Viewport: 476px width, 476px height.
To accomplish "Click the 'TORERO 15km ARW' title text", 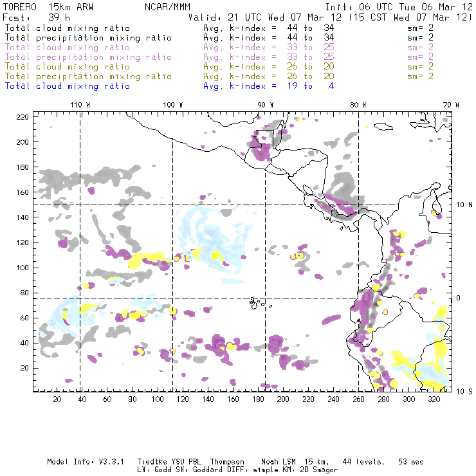I will click(48, 7).
